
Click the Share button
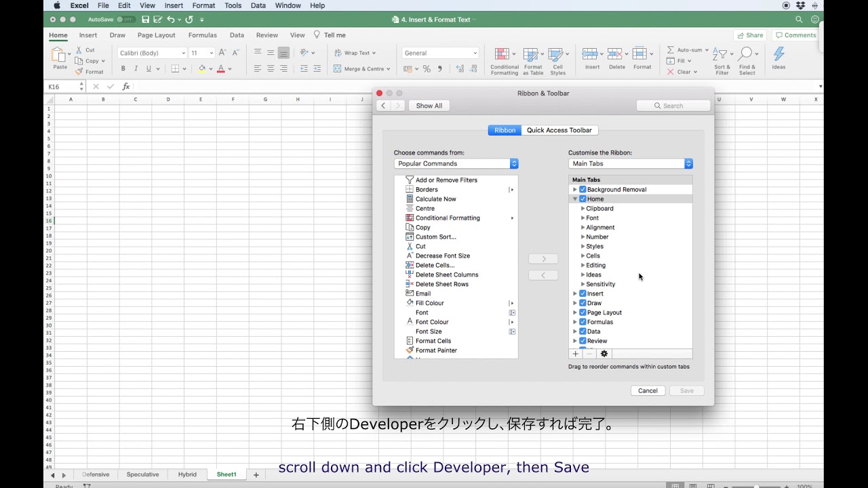(750, 35)
